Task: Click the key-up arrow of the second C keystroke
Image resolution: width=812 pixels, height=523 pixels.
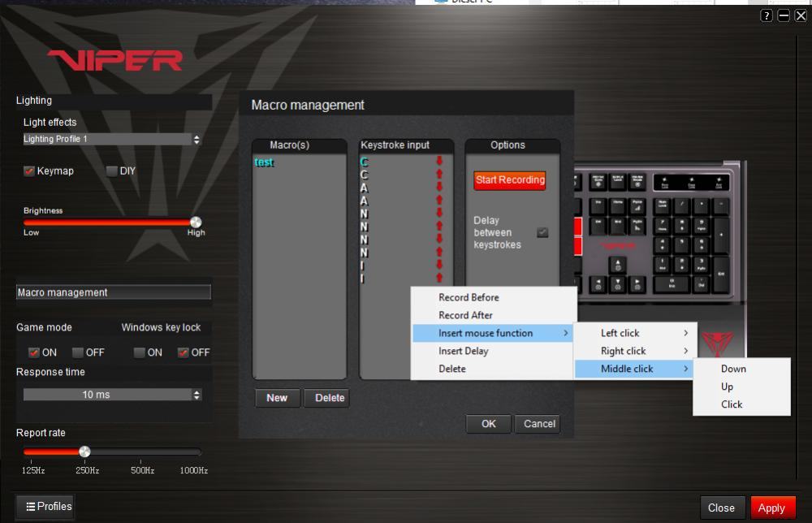Action: pos(439,174)
